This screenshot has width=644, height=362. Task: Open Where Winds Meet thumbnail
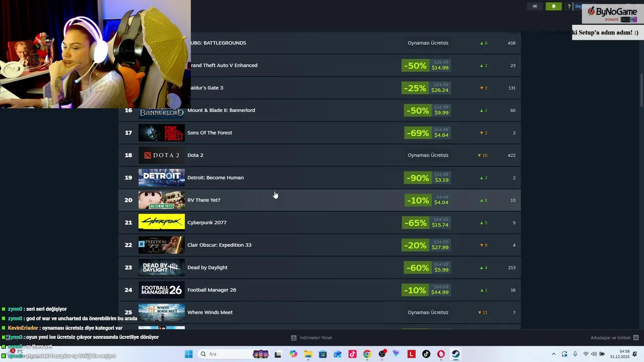click(162, 312)
